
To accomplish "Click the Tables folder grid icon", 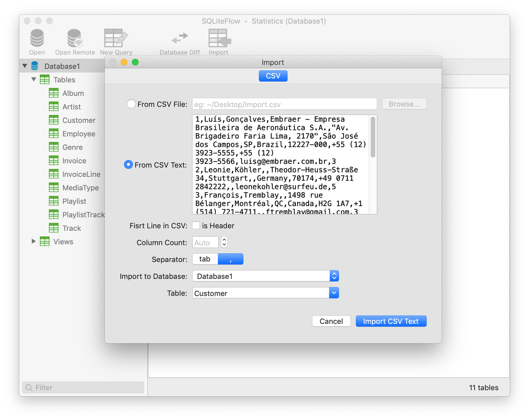I will click(x=45, y=80).
